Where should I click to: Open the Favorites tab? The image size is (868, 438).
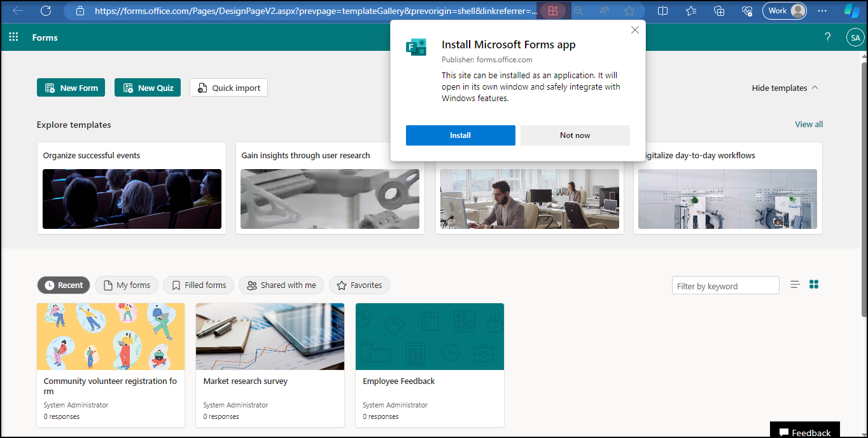[x=360, y=285]
